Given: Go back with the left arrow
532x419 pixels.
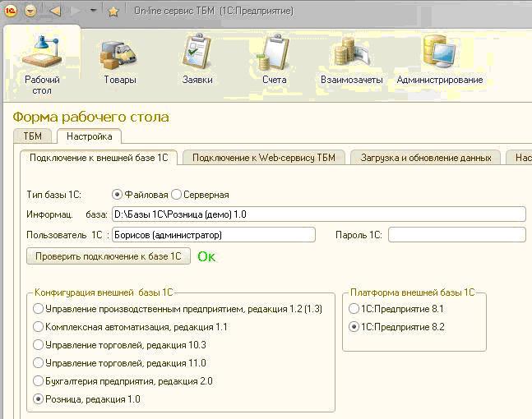Looking at the screenshot, I should click(55, 11).
